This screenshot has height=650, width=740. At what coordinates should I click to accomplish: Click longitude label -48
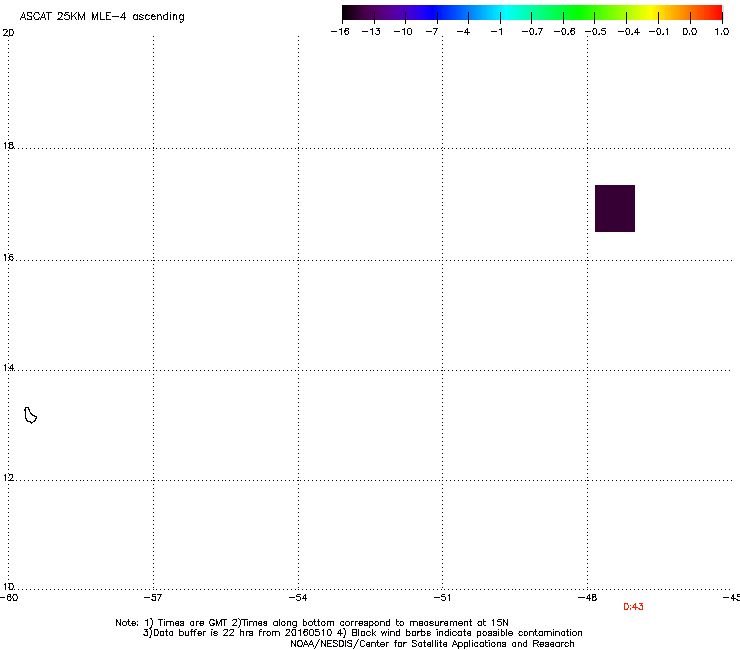tap(587, 598)
